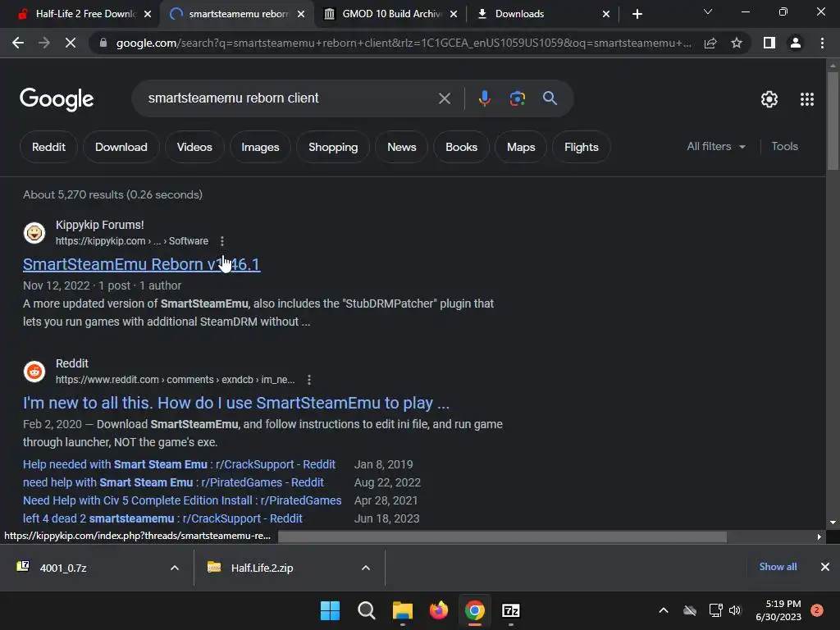This screenshot has height=630, width=840.
Task: Open Windows Start menu
Action: 330,610
